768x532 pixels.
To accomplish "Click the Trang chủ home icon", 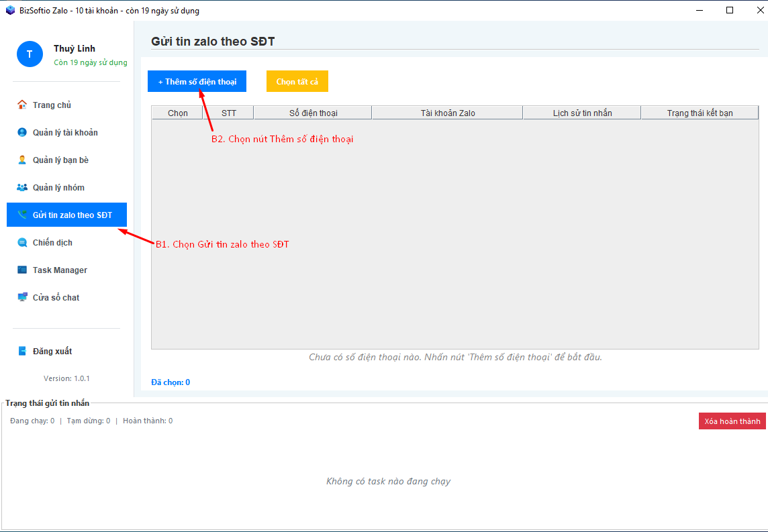I will tap(22, 105).
